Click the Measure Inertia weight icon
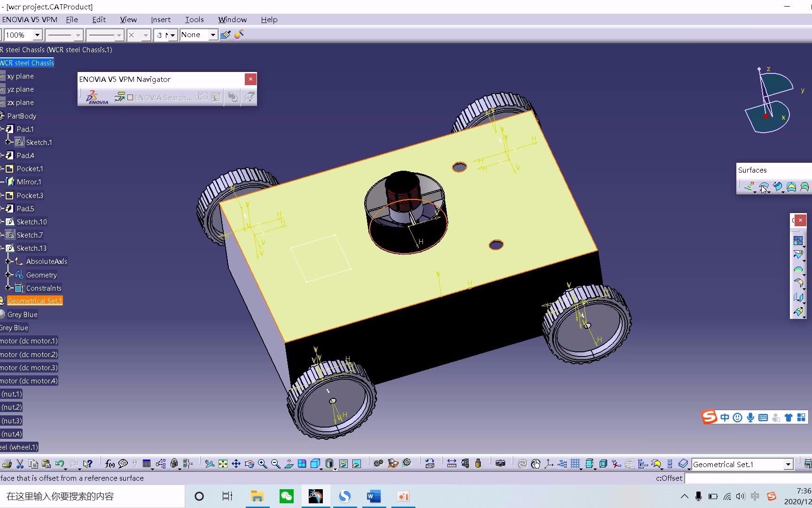 [x=478, y=464]
